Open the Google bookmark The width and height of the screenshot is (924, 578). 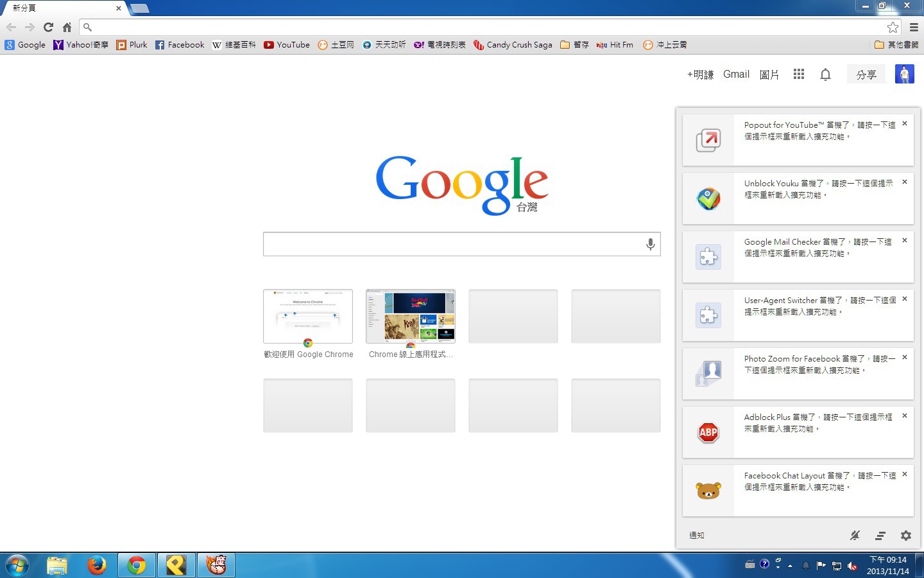(x=25, y=45)
